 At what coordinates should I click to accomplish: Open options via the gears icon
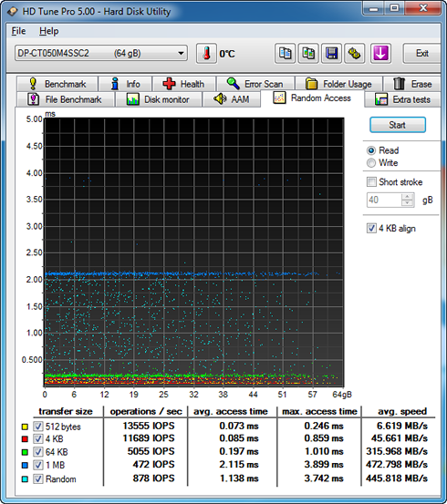coord(355,54)
